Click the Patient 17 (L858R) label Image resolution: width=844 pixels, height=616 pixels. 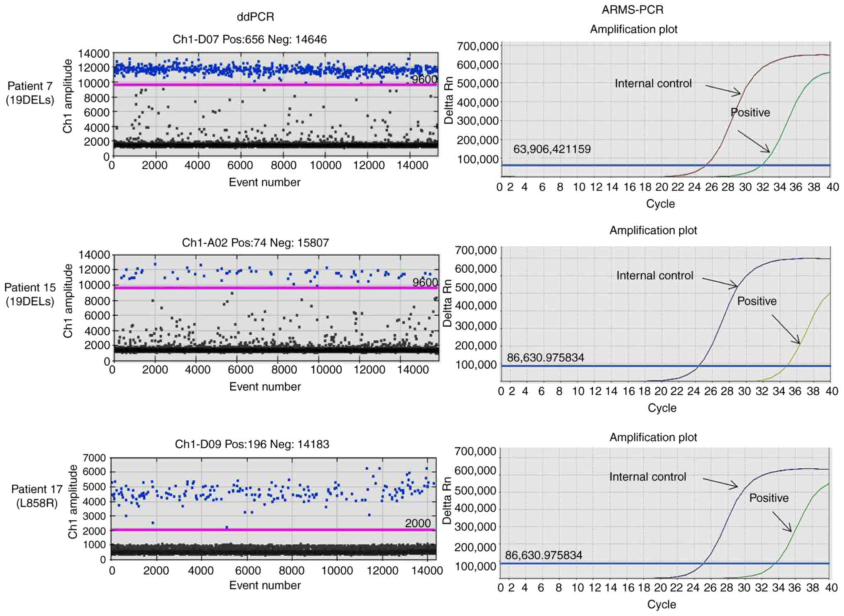(x=37, y=496)
